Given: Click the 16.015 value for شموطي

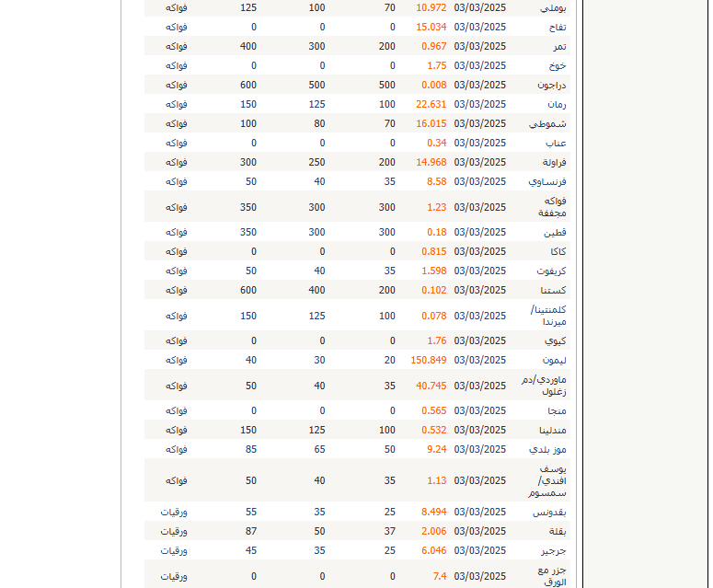Looking at the screenshot, I should point(431,123).
